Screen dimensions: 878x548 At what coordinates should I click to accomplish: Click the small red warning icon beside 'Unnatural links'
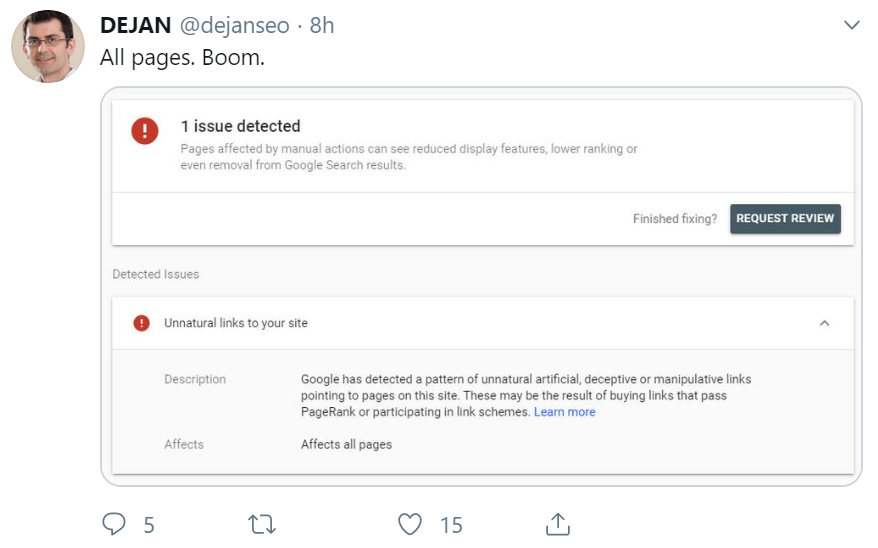pyautogui.click(x=142, y=323)
